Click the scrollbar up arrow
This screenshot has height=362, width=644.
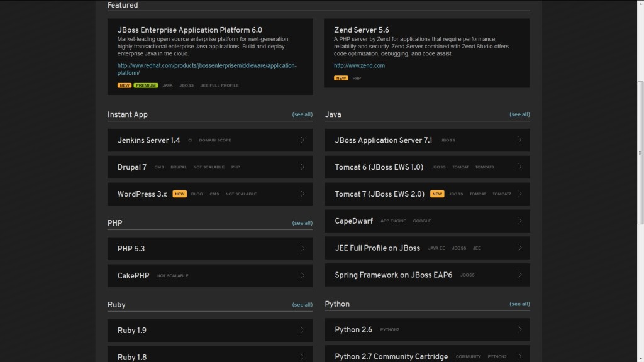(x=640, y=3)
